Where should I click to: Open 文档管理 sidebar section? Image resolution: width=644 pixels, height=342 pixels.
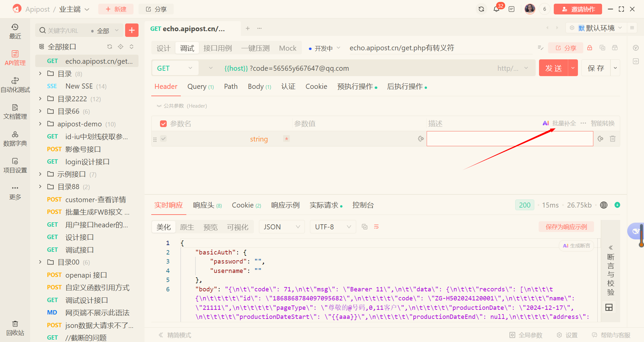coord(15,112)
